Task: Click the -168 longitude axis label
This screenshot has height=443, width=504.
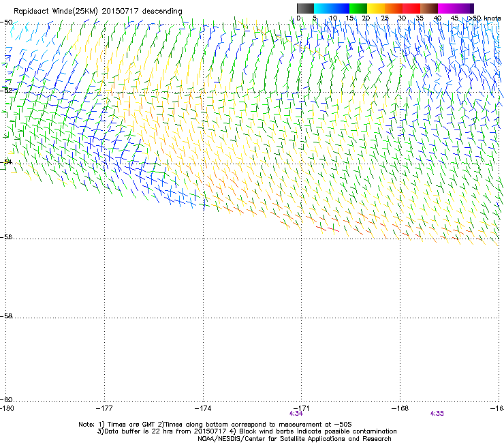Action: pos(400,408)
